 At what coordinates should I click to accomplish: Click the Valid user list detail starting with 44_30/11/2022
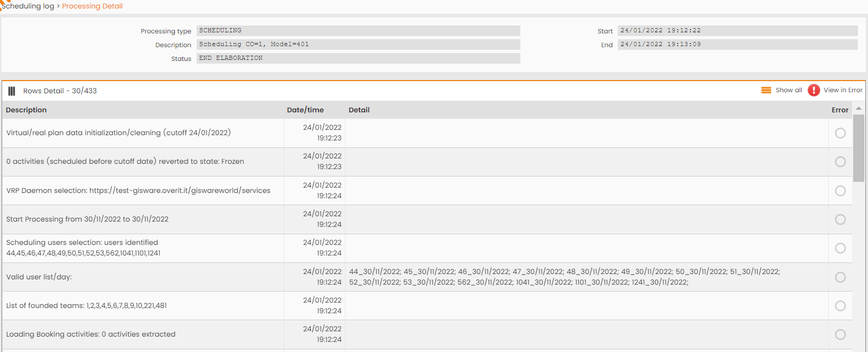564,277
